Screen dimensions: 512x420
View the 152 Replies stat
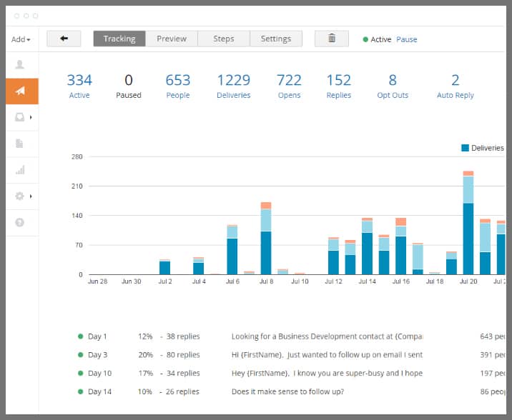point(339,86)
